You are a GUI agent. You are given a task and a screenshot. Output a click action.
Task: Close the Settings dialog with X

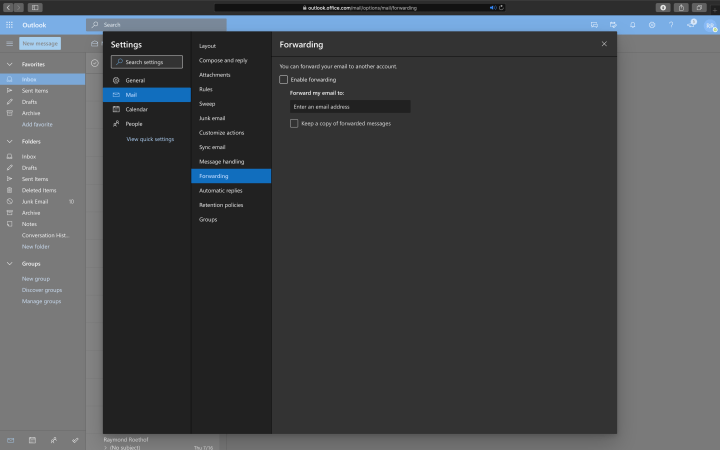pyautogui.click(x=604, y=44)
